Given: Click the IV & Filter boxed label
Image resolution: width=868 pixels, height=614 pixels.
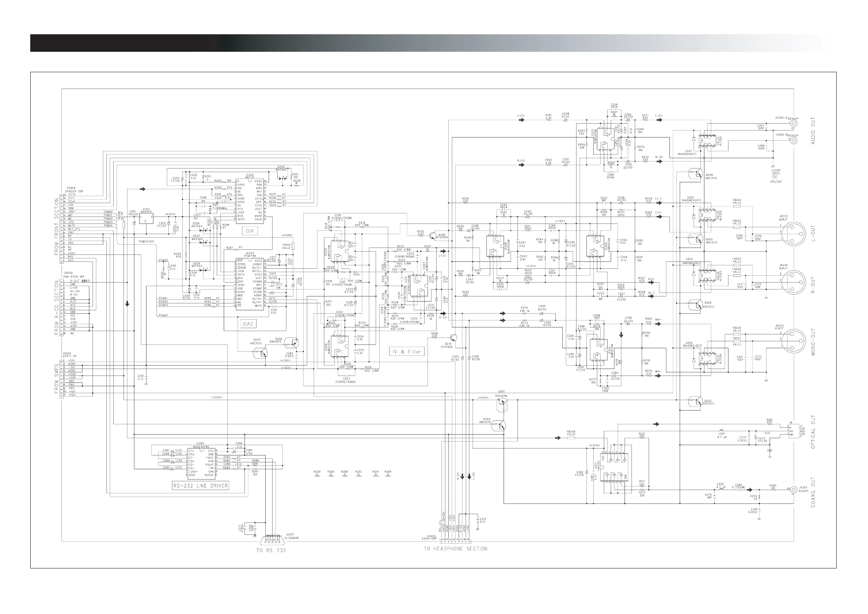Looking at the screenshot, I should point(406,351).
